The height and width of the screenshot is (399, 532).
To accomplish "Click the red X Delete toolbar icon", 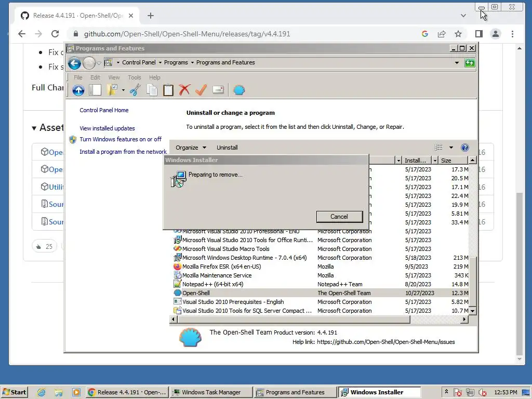I will point(184,90).
